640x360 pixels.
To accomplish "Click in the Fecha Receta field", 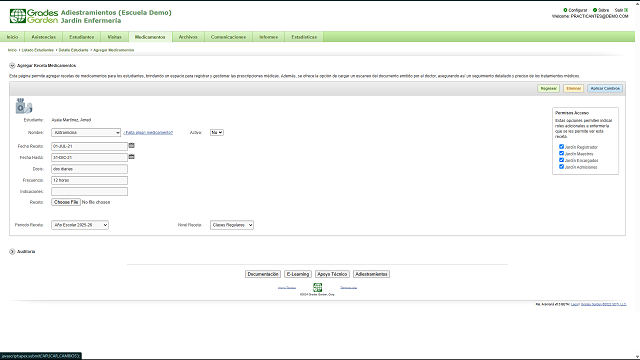I will pos(89,146).
